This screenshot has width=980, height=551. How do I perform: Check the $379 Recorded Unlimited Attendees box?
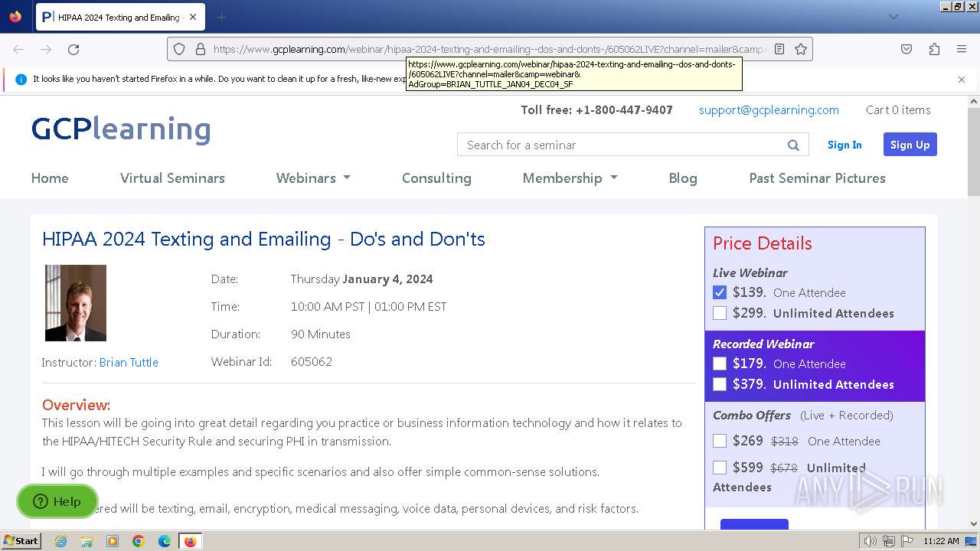[x=720, y=384]
